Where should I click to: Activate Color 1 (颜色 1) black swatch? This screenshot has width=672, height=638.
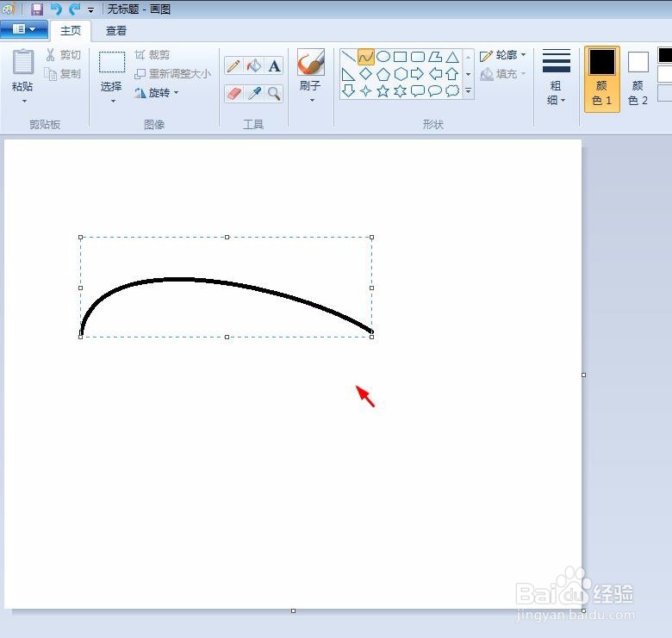[601, 79]
